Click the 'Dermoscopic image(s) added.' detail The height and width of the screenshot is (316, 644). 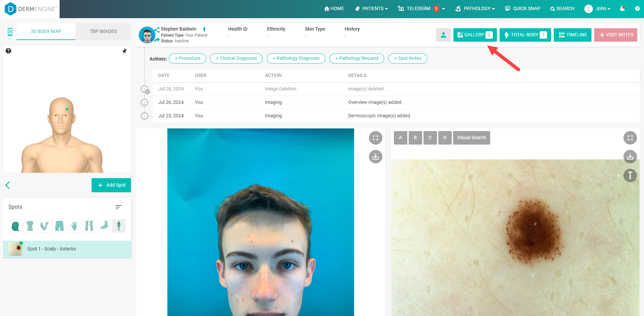380,116
